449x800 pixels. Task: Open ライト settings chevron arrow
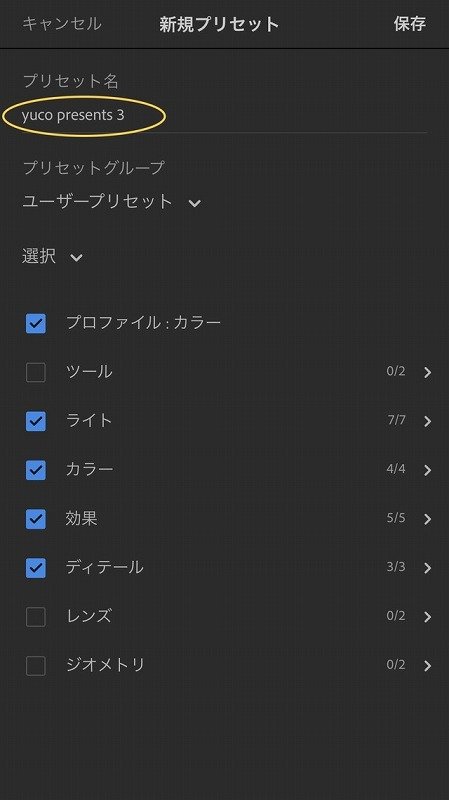(x=428, y=421)
